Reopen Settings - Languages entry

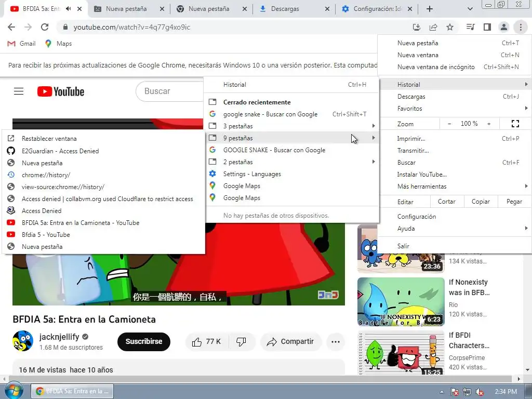pos(291,174)
